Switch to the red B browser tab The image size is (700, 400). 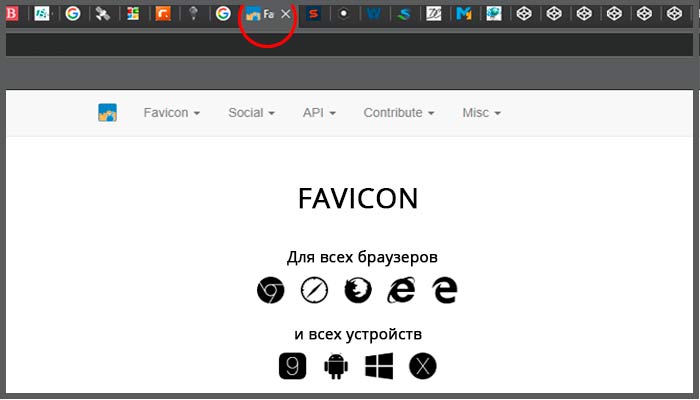point(12,14)
